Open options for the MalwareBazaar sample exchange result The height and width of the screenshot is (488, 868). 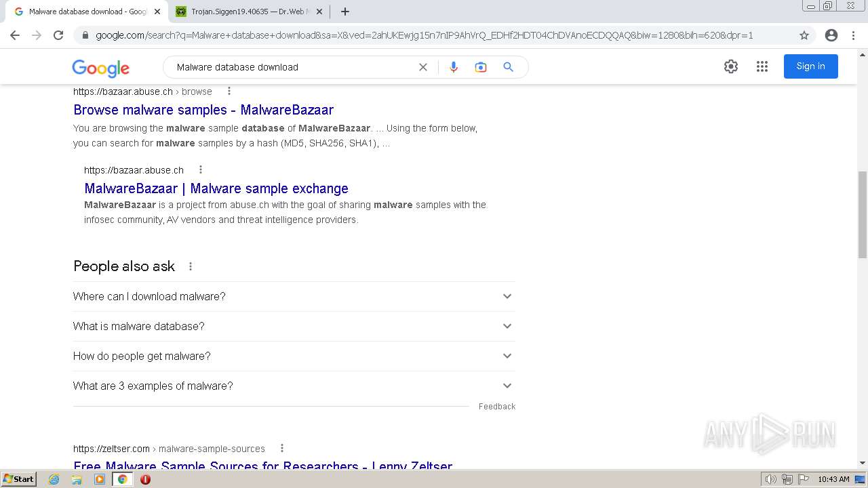point(201,170)
